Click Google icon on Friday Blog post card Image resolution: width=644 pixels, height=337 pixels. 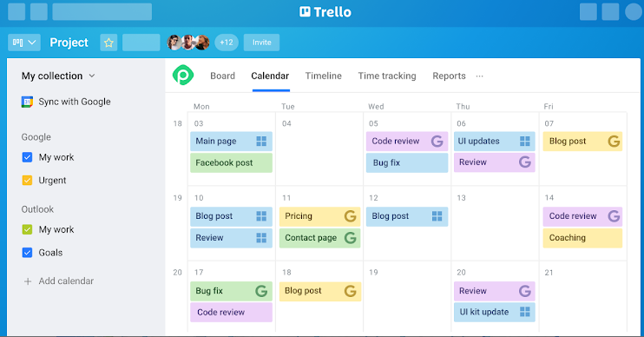(614, 142)
